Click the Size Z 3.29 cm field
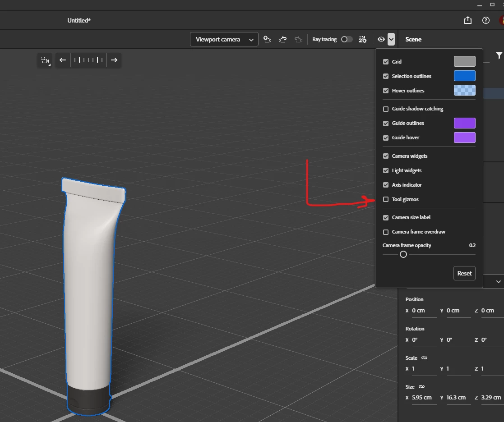 pos(492,398)
